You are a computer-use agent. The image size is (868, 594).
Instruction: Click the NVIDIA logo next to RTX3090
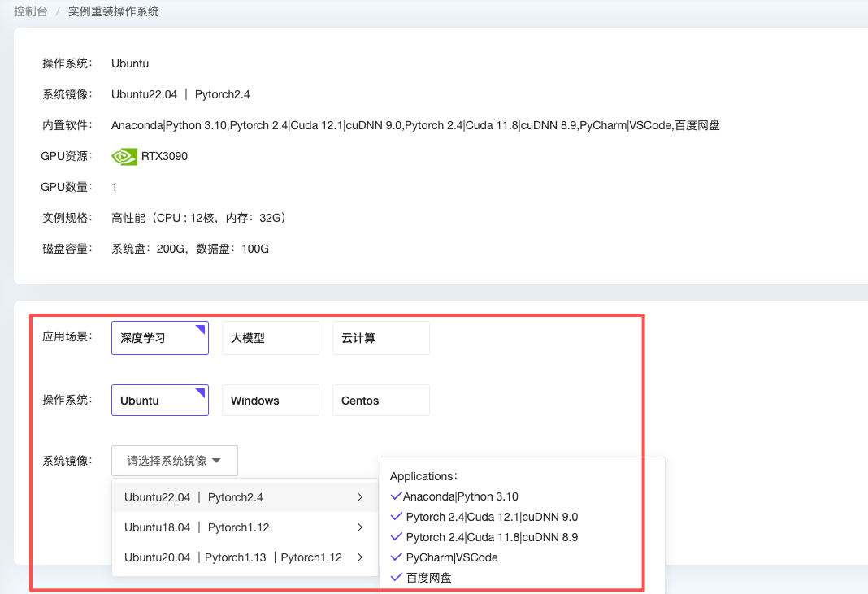[124, 156]
